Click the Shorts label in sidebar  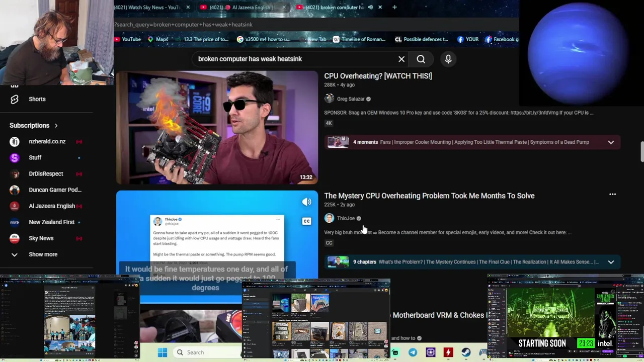pos(37,99)
